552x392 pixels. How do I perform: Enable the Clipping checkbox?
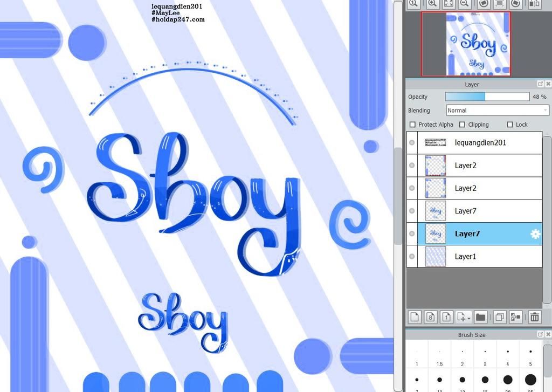point(462,125)
